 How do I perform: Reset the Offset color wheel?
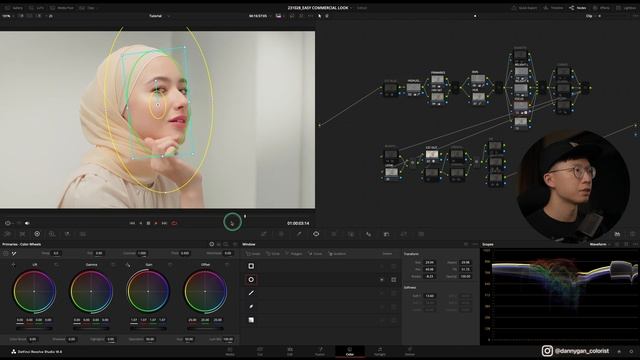click(227, 265)
